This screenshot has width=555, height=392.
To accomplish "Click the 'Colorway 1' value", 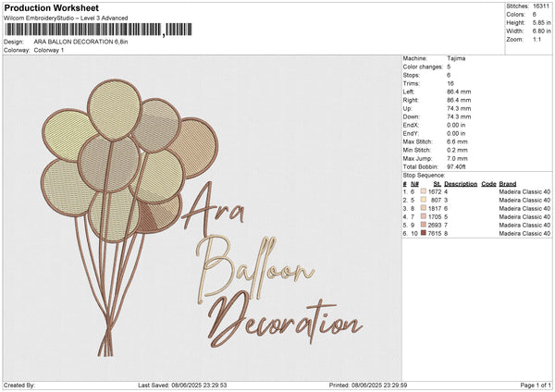I will 49,50.
